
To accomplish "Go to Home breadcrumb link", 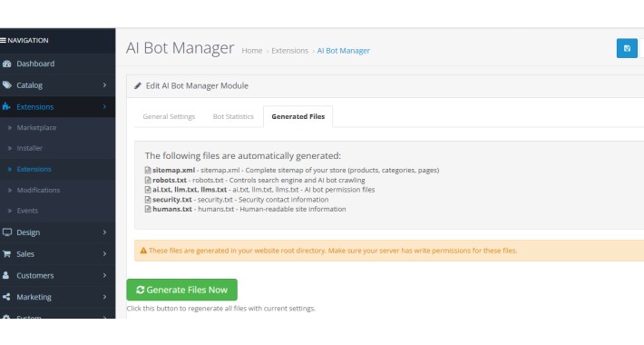I will [x=252, y=51].
